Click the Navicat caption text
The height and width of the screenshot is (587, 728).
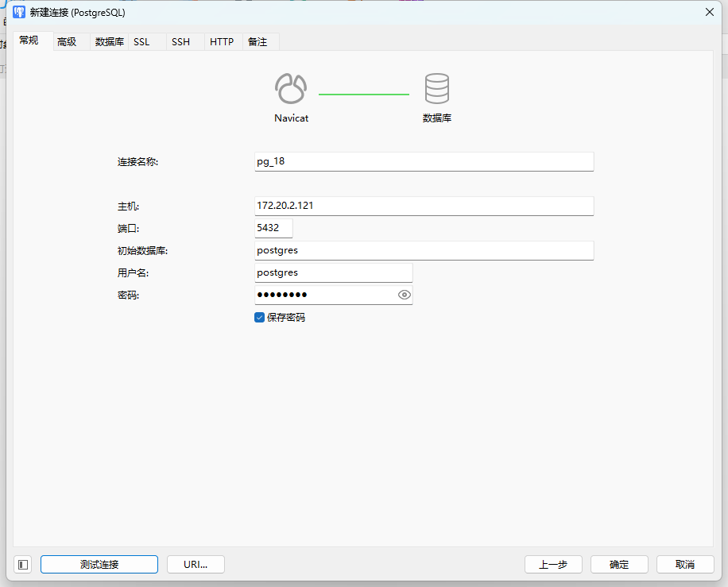[x=291, y=118]
